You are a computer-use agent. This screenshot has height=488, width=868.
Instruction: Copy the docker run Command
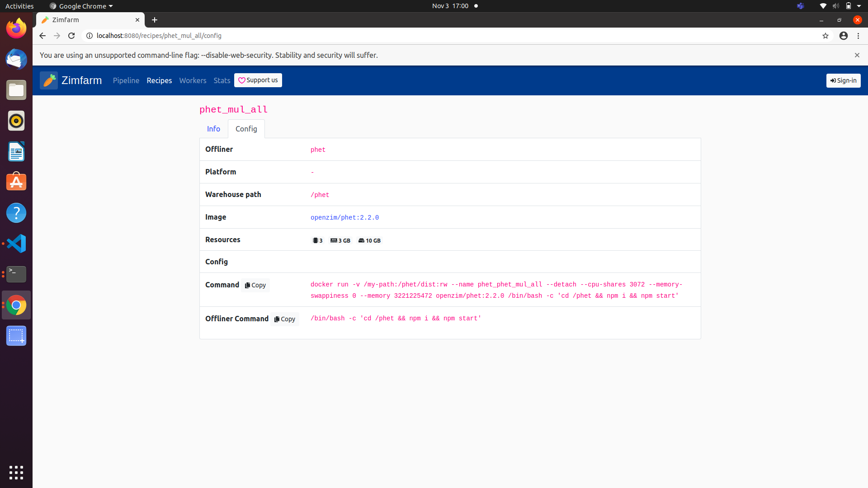point(255,285)
